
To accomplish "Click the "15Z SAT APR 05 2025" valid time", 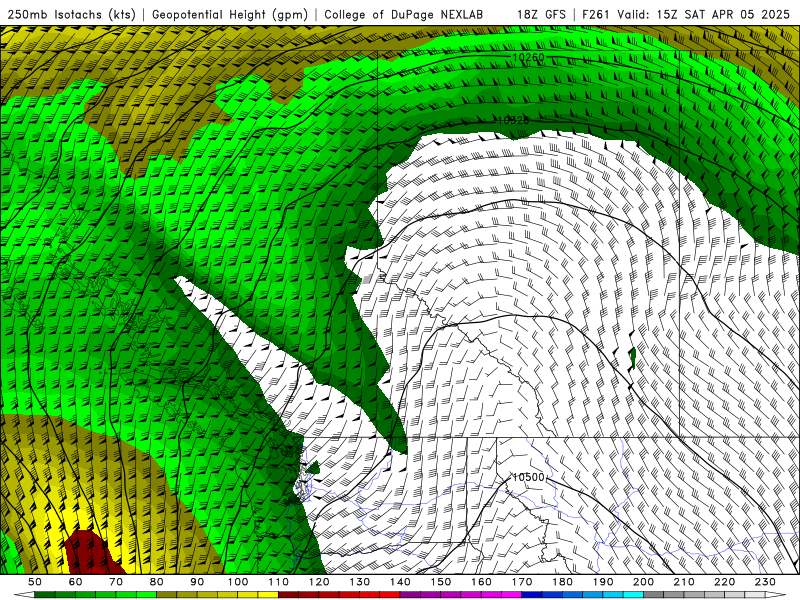I will click(723, 15).
